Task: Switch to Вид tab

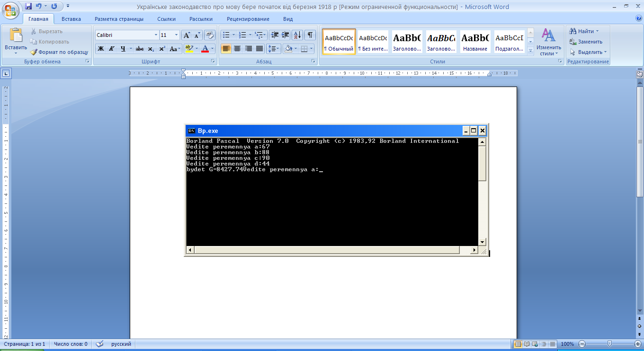Action: [288, 19]
